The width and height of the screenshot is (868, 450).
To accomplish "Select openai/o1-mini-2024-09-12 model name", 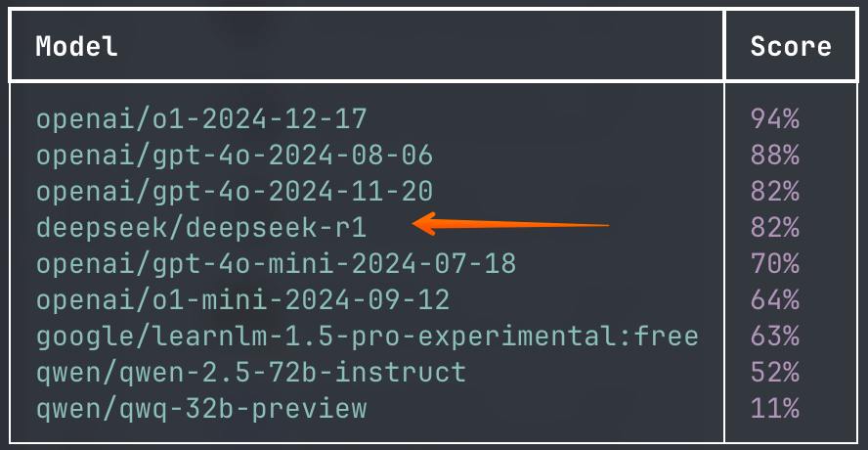I will tap(243, 299).
